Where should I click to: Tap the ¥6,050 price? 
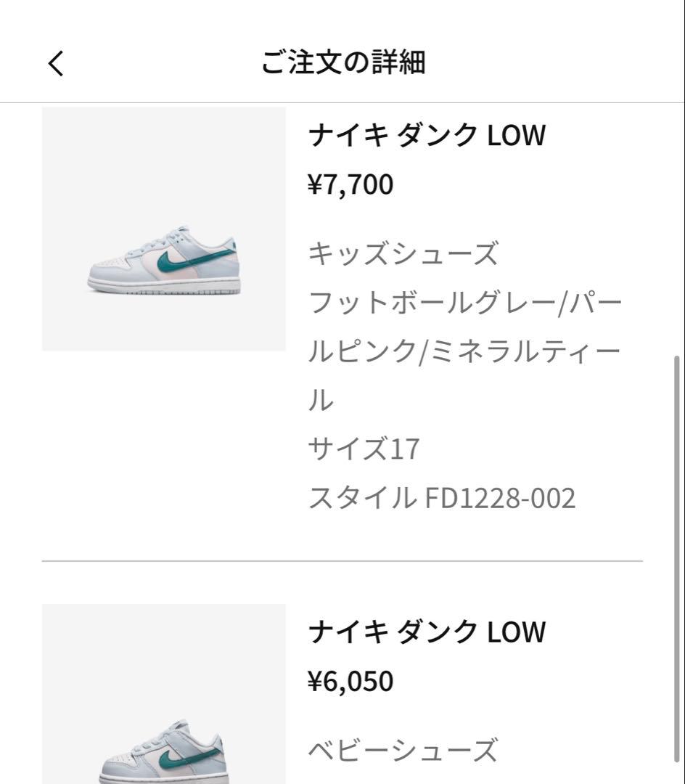coord(350,682)
